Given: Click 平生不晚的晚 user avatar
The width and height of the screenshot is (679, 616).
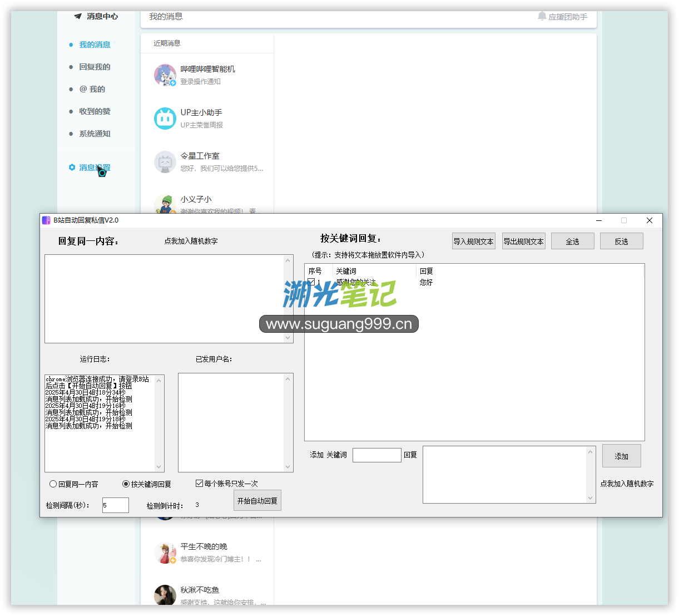Looking at the screenshot, I should pyautogui.click(x=165, y=552).
